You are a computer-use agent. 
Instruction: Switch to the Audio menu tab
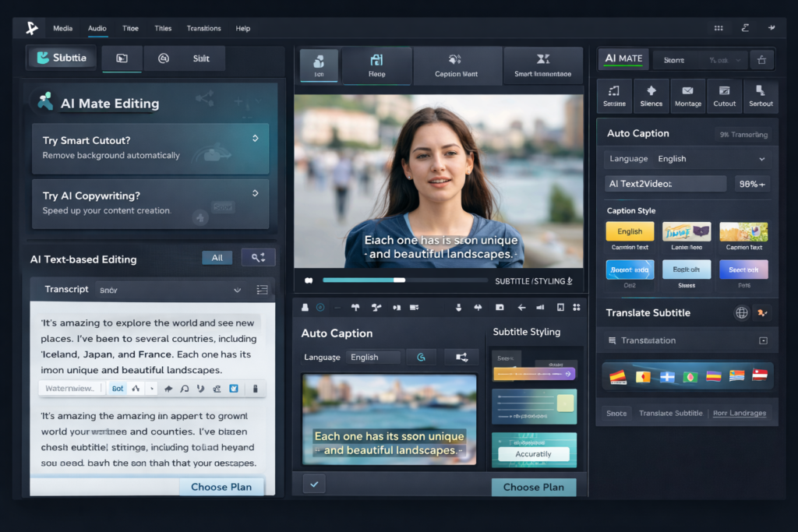pyautogui.click(x=97, y=28)
